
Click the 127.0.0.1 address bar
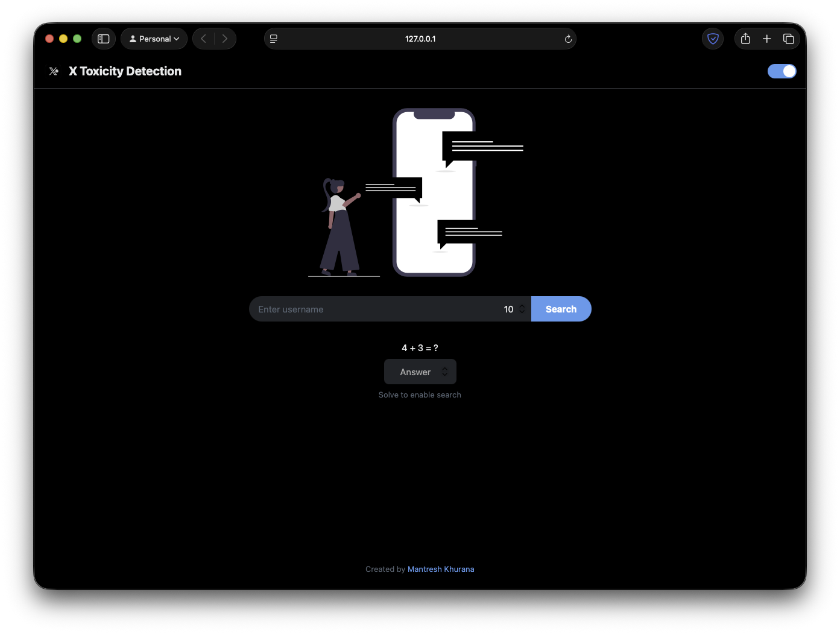tap(420, 39)
